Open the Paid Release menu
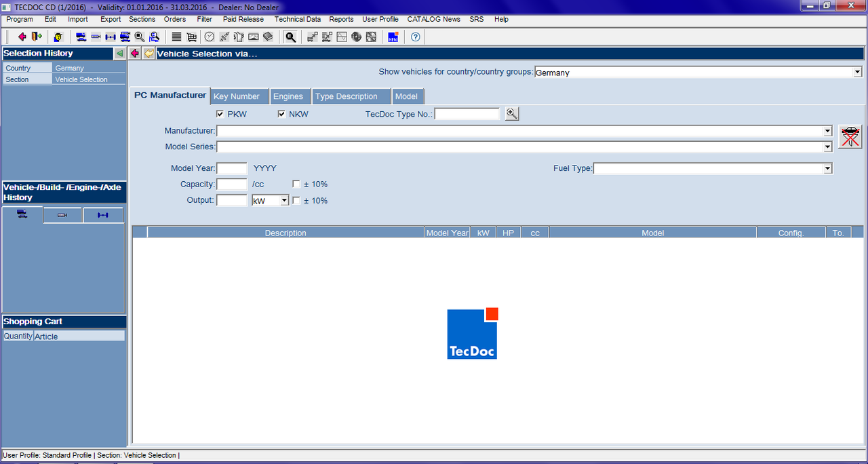 coord(242,19)
